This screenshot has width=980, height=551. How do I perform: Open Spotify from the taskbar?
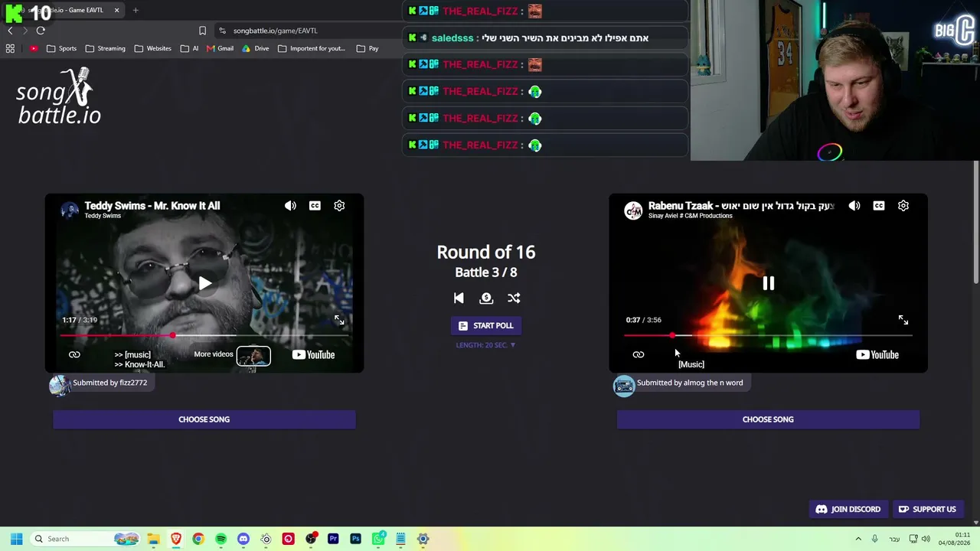[x=220, y=539]
